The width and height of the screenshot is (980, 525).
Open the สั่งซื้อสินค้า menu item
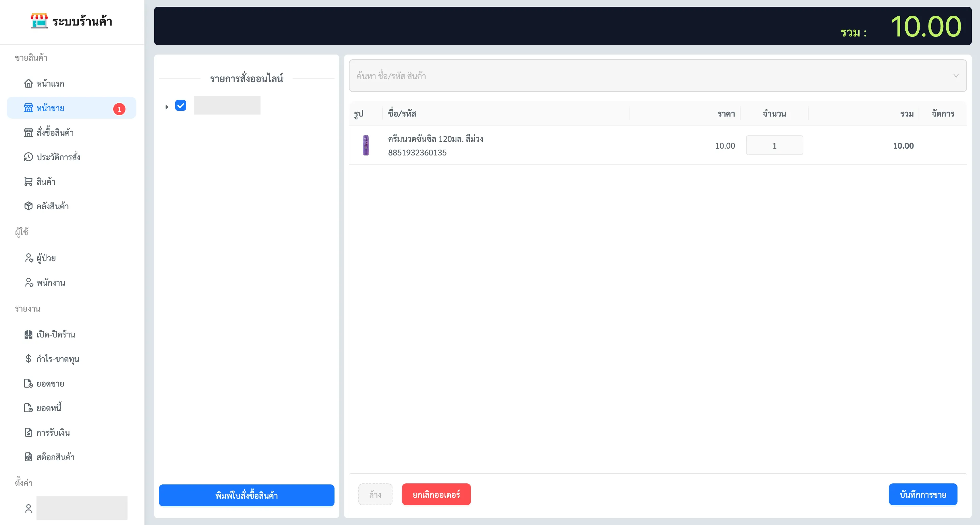[x=55, y=132]
